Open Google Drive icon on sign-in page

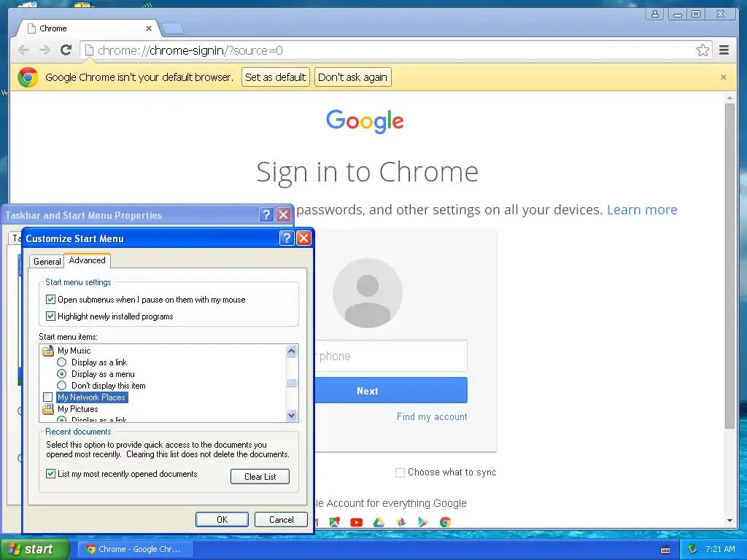tap(379, 522)
